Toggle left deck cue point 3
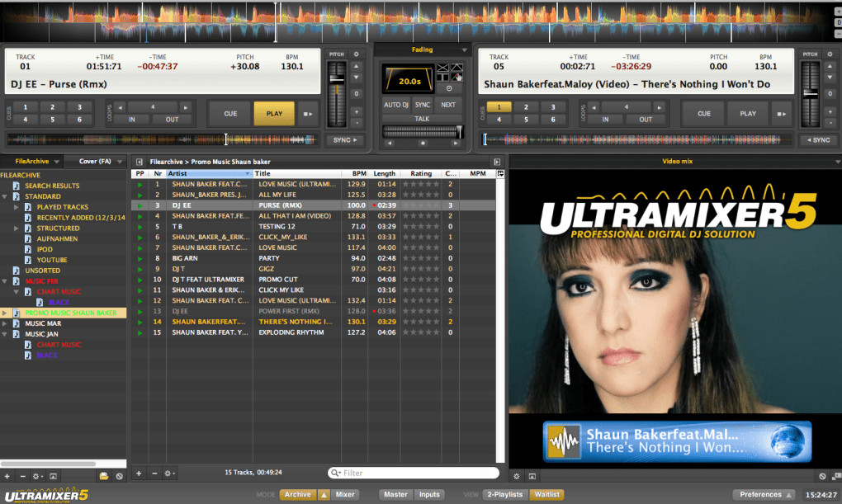The height and width of the screenshot is (504, 842). 79,106
